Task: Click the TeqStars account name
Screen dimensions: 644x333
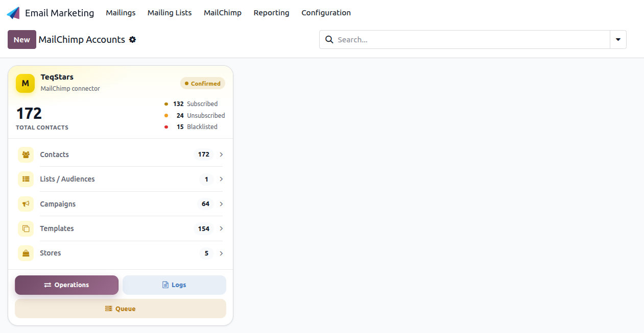Action: pyautogui.click(x=57, y=77)
